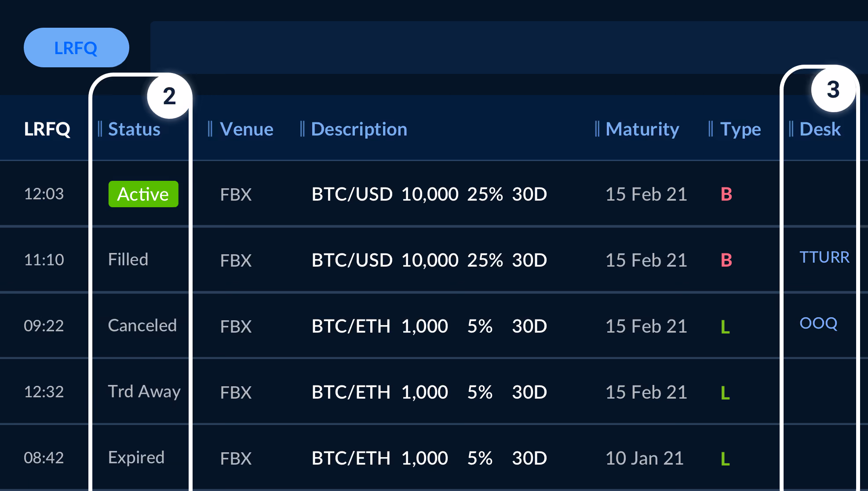868x491 pixels.
Task: Click the annotation badge numbered 2
Action: point(169,96)
